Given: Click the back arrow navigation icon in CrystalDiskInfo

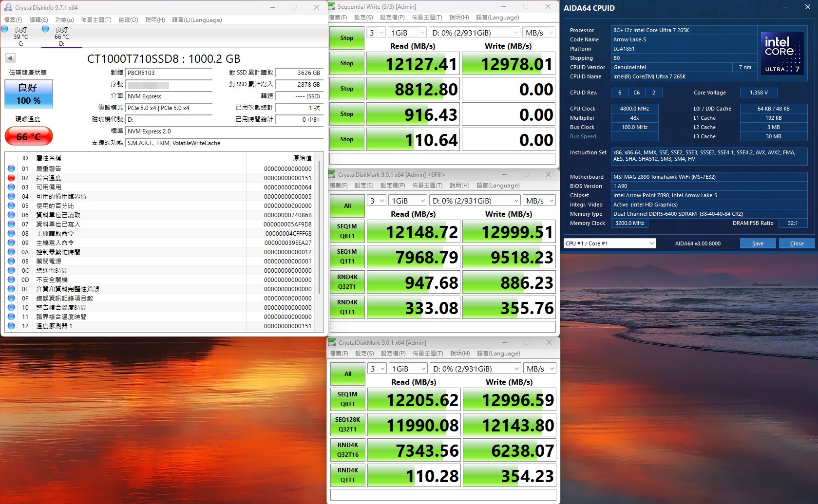Looking at the screenshot, I should click(10, 57).
